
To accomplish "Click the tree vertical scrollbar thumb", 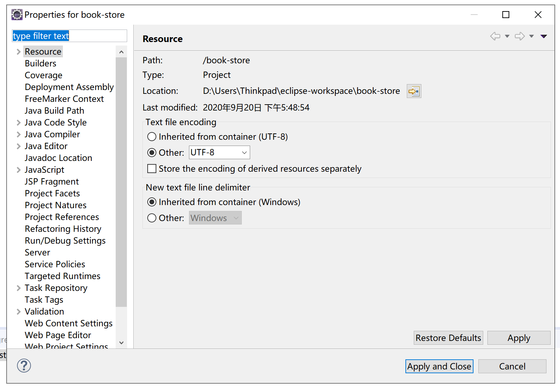I will (121, 182).
